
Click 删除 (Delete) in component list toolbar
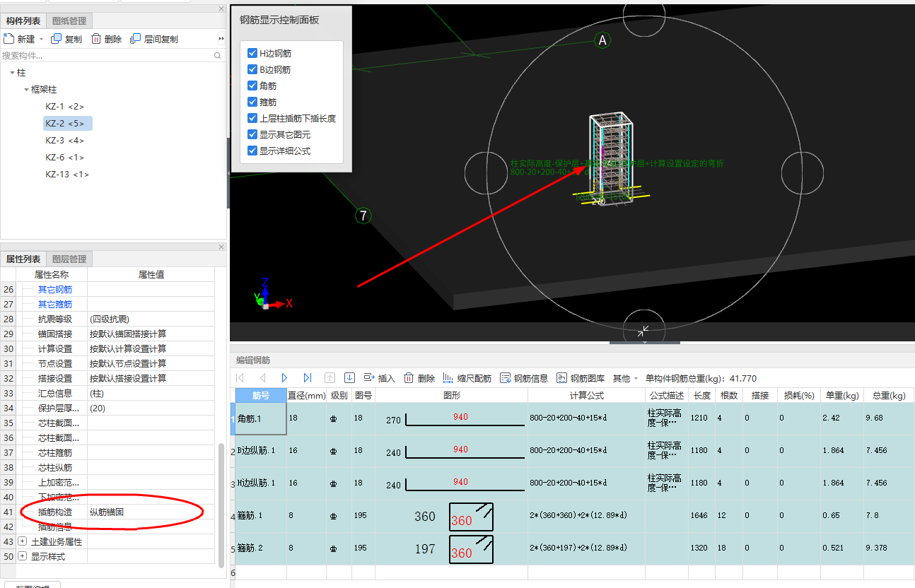[x=107, y=39]
